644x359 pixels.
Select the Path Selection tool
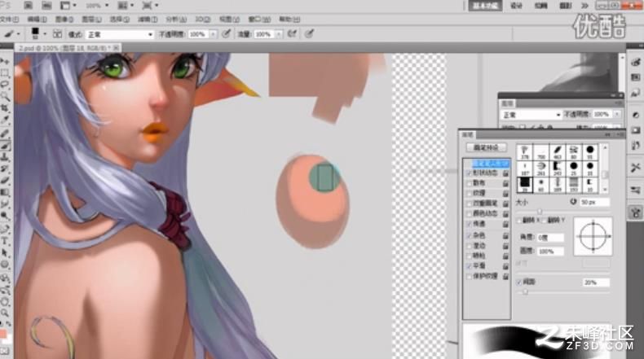(x=5, y=253)
